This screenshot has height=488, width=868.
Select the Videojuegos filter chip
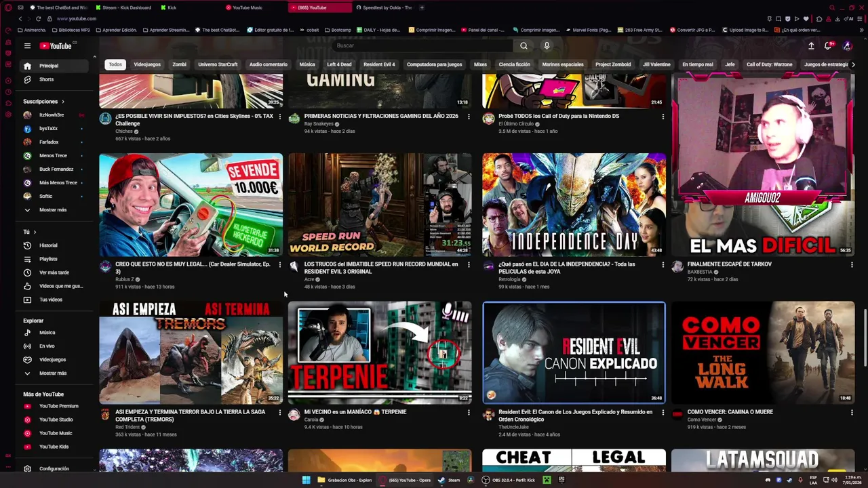[147, 64]
